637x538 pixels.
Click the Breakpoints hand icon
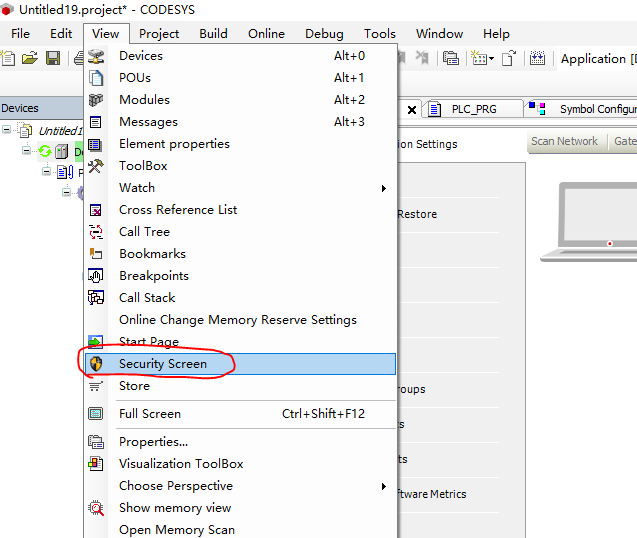[96, 276]
